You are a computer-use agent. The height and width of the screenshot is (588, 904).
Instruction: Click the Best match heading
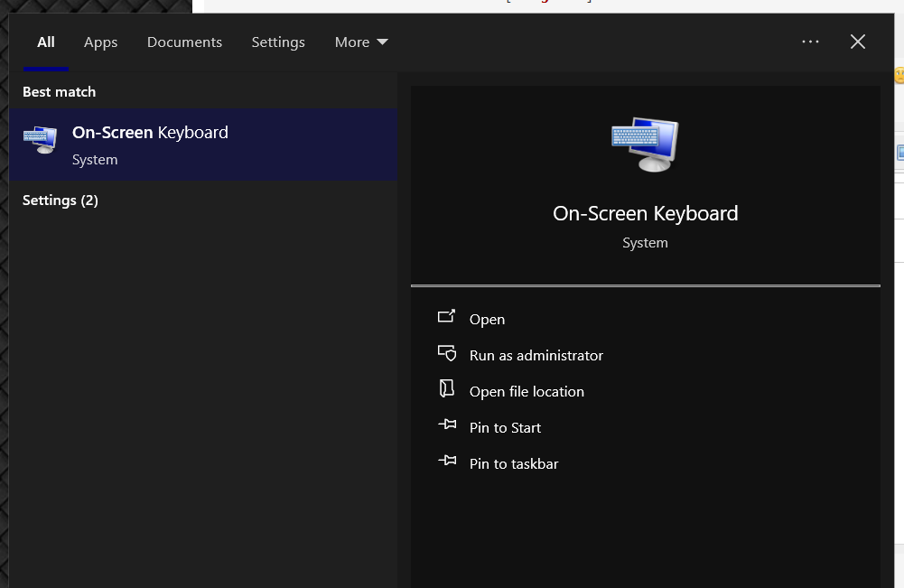coord(59,91)
